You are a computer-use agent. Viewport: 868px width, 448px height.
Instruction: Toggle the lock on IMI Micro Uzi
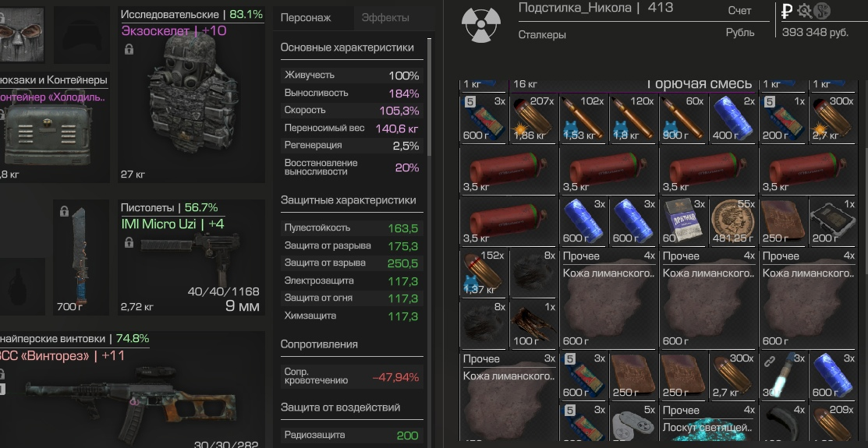129,242
